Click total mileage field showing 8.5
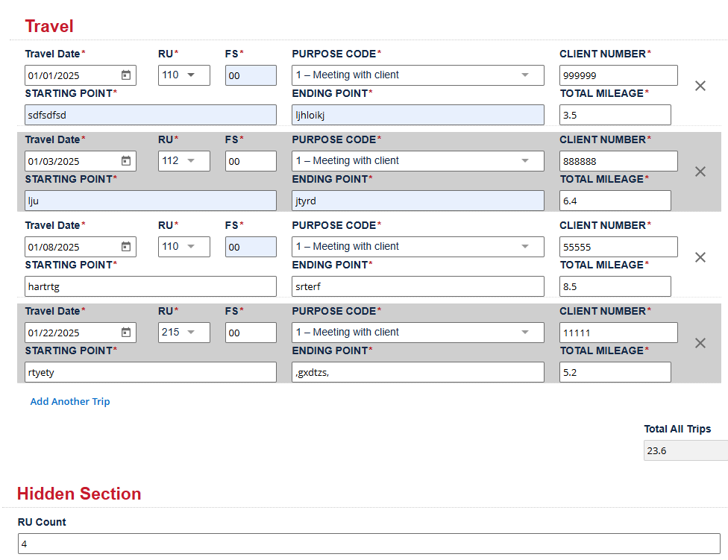Screen dimensions: 728x560 pyautogui.click(x=615, y=286)
